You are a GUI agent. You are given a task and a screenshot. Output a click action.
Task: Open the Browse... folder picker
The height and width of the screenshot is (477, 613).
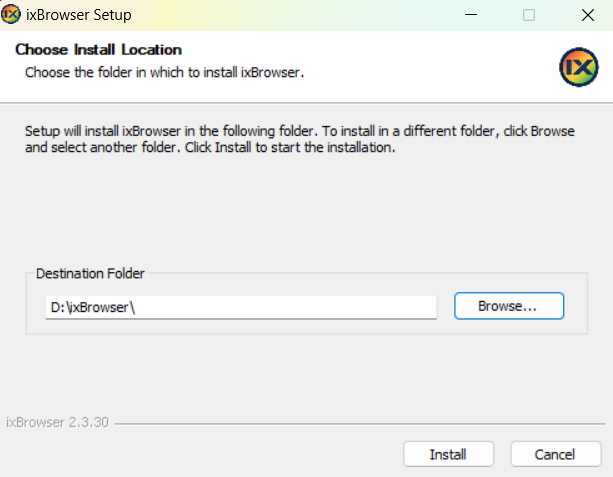tap(509, 306)
